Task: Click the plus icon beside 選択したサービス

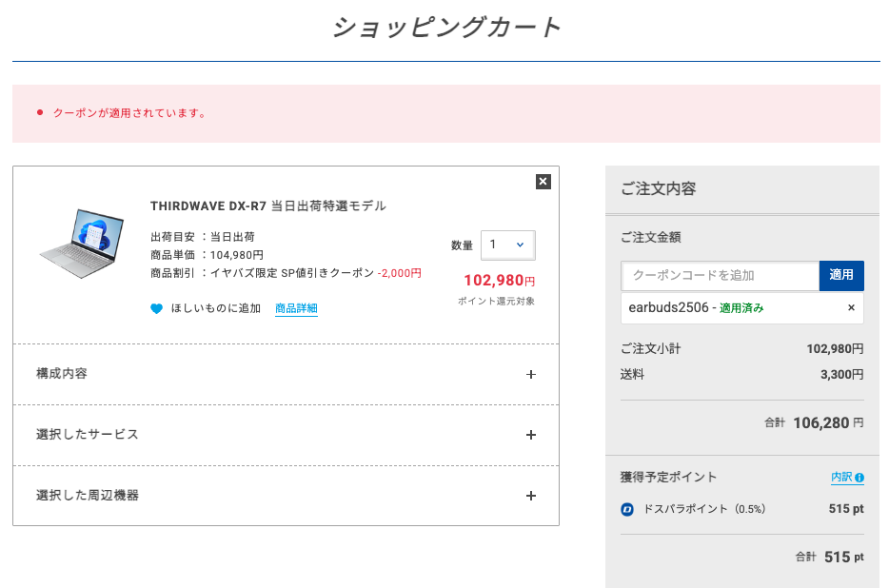Action: 531,435
